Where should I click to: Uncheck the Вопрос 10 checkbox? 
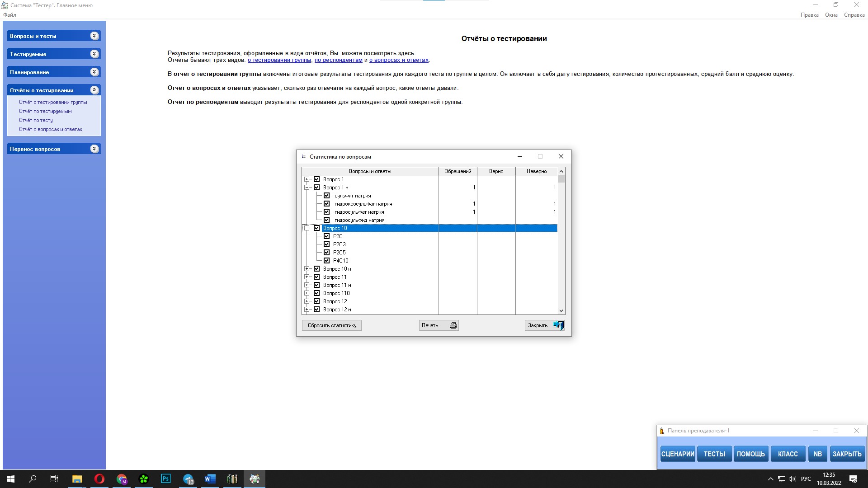click(317, 228)
